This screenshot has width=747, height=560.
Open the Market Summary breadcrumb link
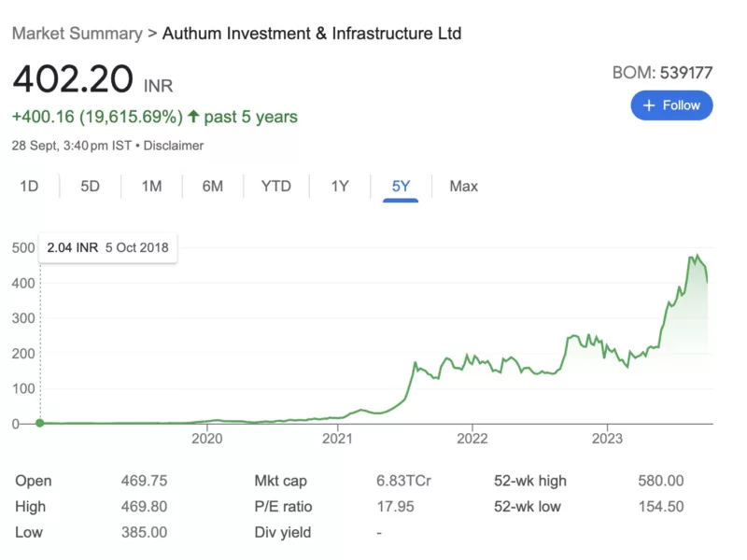(x=77, y=34)
